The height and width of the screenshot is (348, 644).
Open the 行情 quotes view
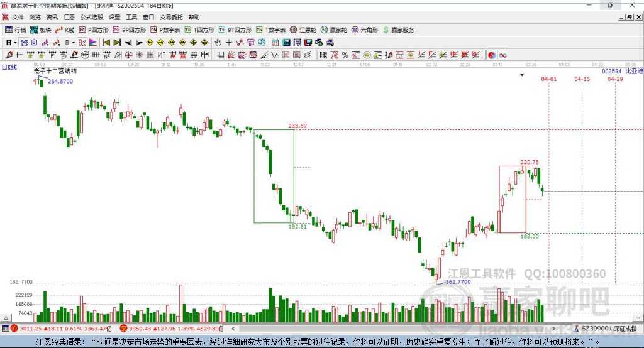pos(15,30)
